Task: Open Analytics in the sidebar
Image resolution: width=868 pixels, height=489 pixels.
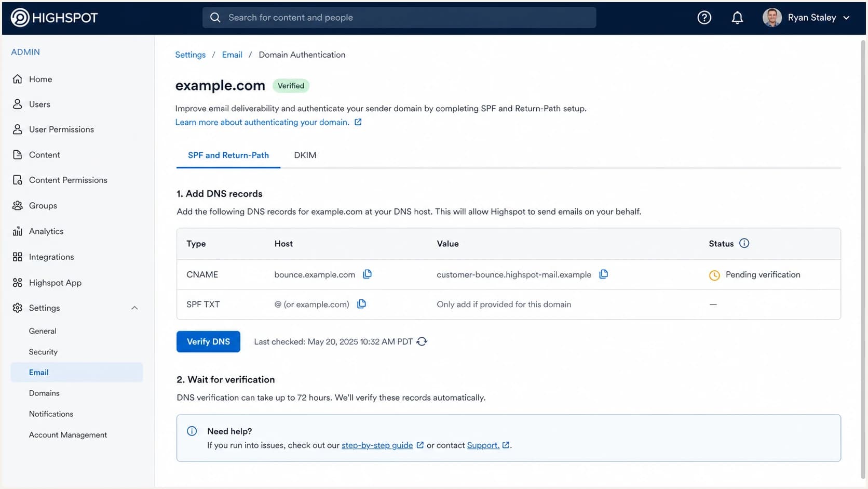Action: [46, 231]
